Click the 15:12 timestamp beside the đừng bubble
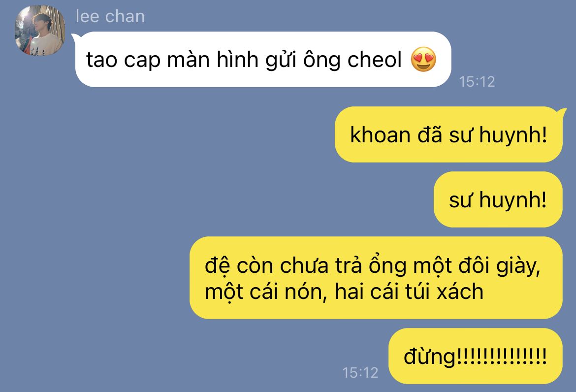 pos(360,372)
